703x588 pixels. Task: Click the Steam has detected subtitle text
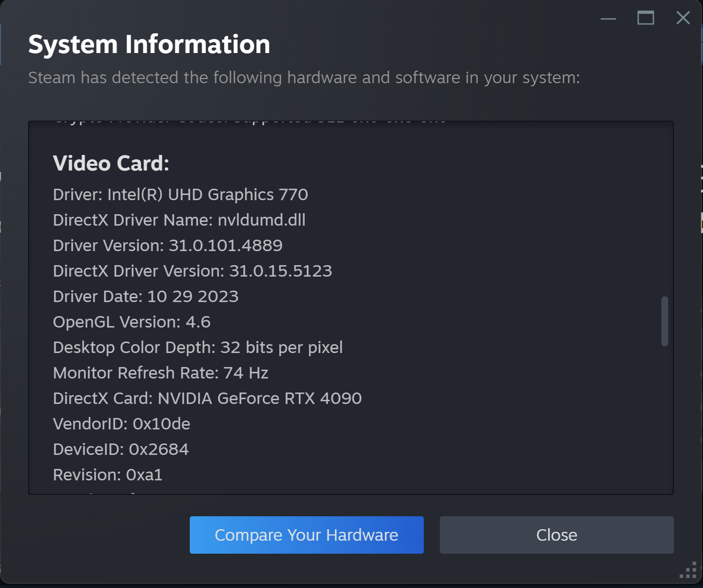click(x=304, y=77)
